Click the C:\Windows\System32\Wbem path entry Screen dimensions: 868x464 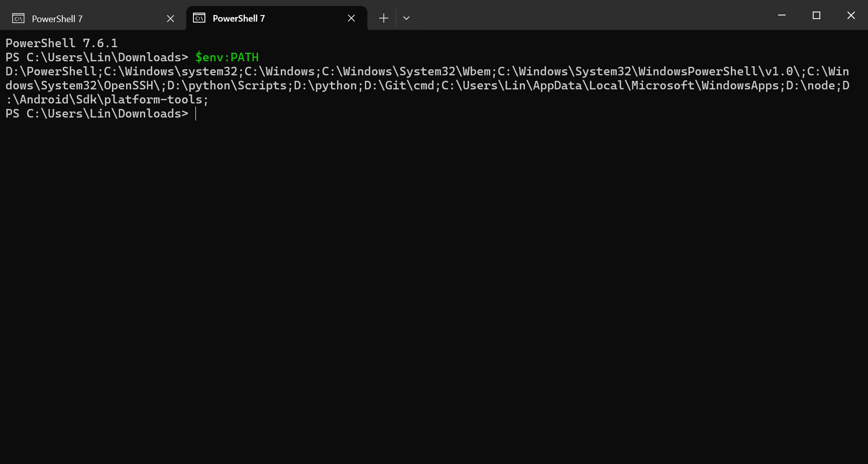[x=406, y=71]
